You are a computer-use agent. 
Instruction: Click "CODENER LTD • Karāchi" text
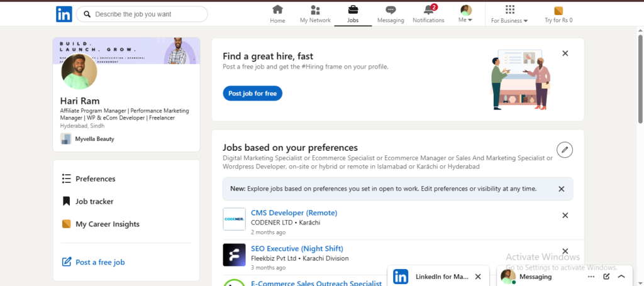pos(286,223)
